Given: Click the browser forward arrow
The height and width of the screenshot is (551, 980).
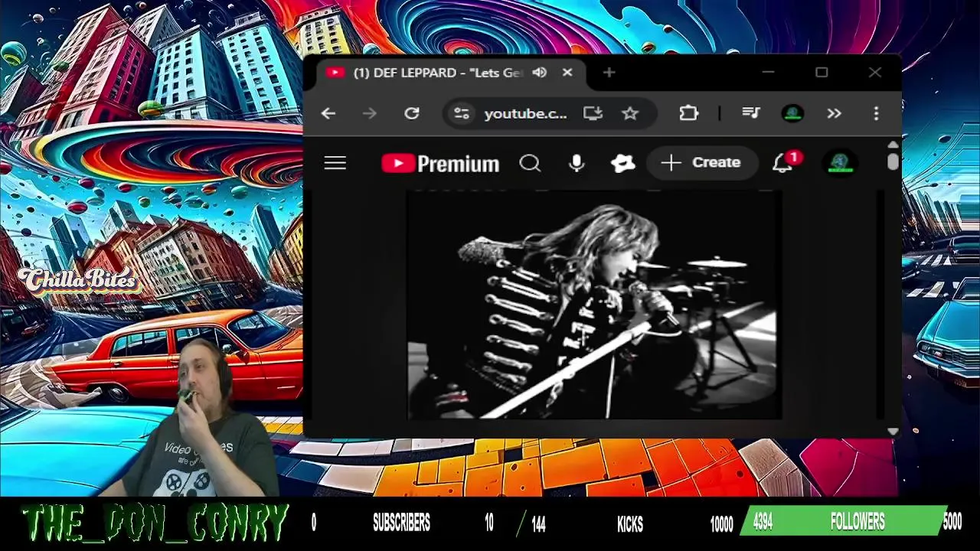Looking at the screenshot, I should click(x=370, y=113).
